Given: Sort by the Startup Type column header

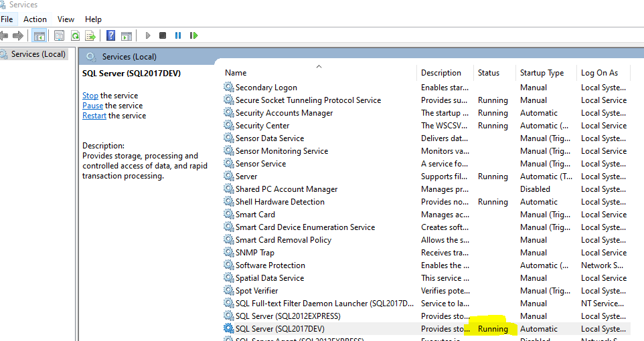Looking at the screenshot, I should tap(542, 73).
